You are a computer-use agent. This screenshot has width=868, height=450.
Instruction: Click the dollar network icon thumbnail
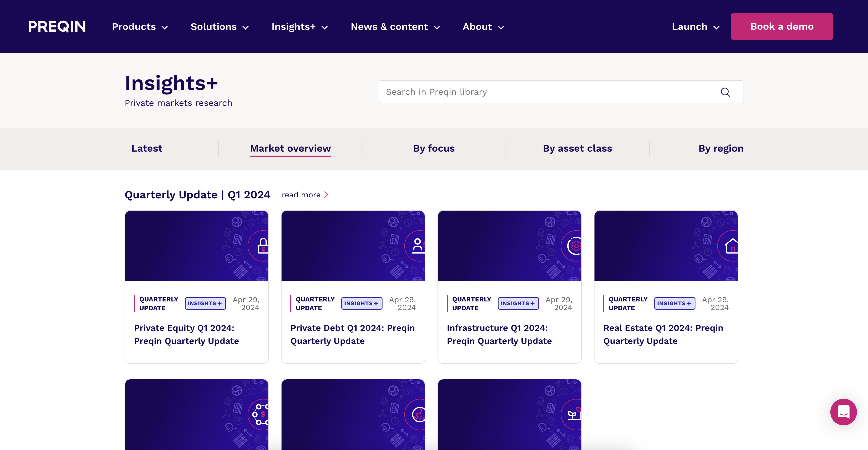point(260,414)
